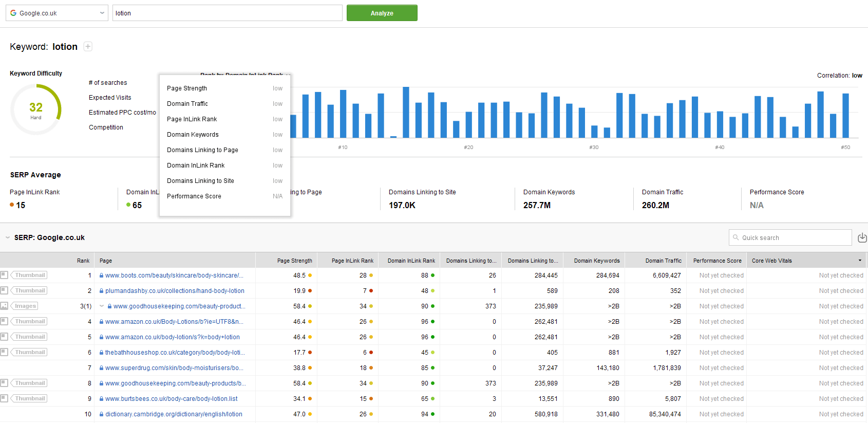Screen dimensions: 868x423
Task: Open the www.boots.com skincare link
Action: click(x=174, y=275)
